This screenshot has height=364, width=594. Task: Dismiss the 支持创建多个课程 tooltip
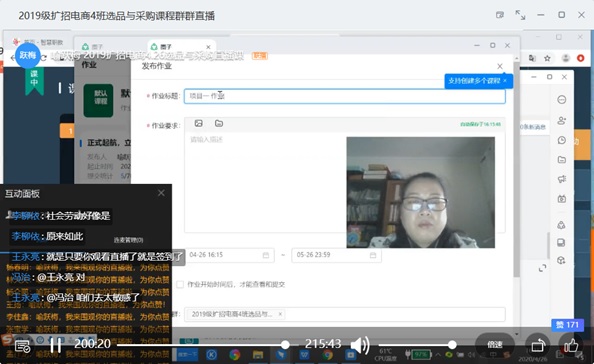click(505, 81)
